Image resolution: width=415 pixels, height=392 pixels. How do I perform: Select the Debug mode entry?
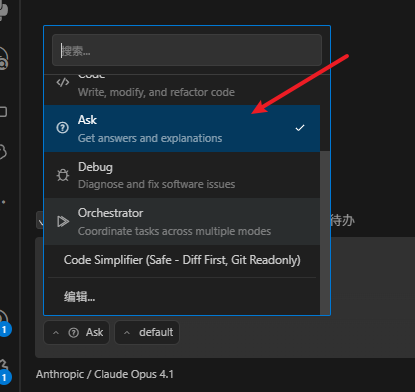pos(182,175)
